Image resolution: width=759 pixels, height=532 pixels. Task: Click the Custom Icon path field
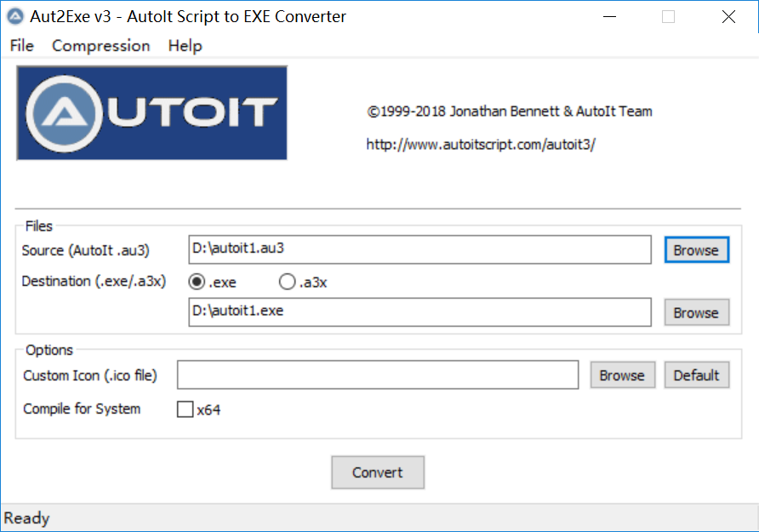point(378,375)
